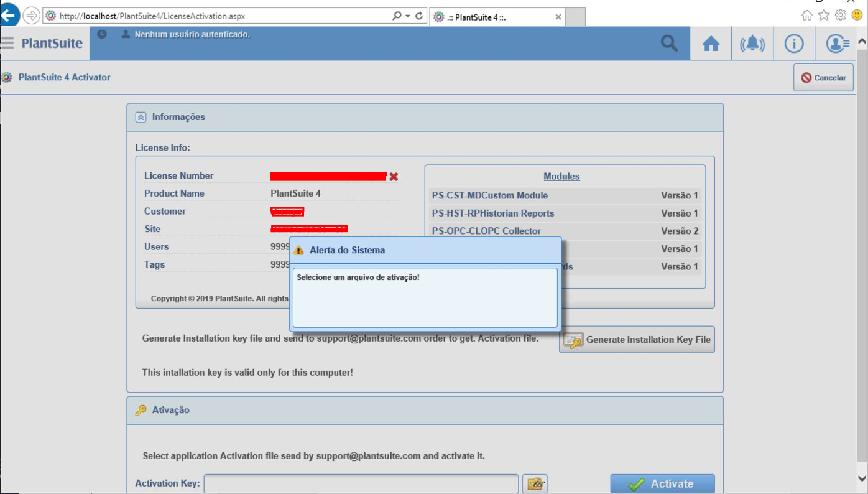Close the PlantSuite 4 browser tab
868x494 pixels.
coord(558,17)
